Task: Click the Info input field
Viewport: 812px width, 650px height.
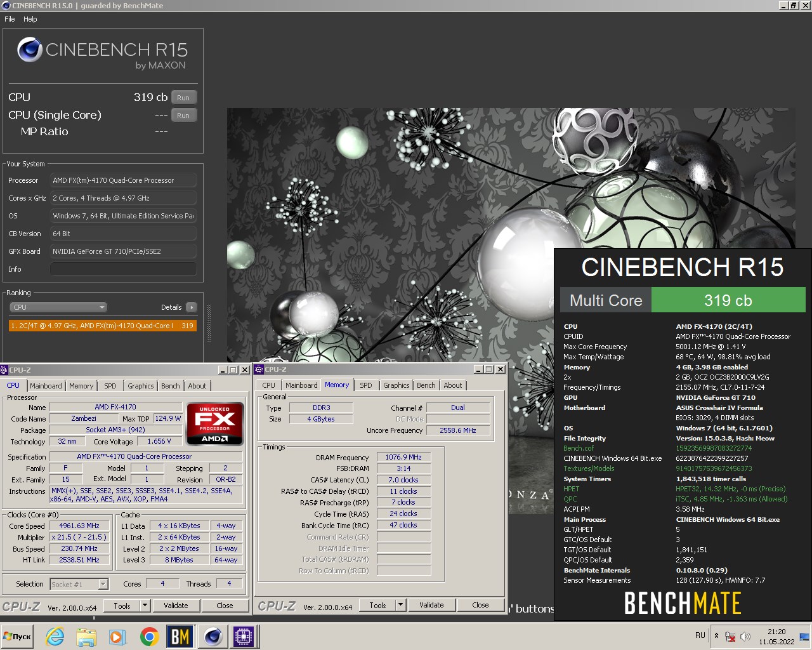Action: (x=123, y=269)
